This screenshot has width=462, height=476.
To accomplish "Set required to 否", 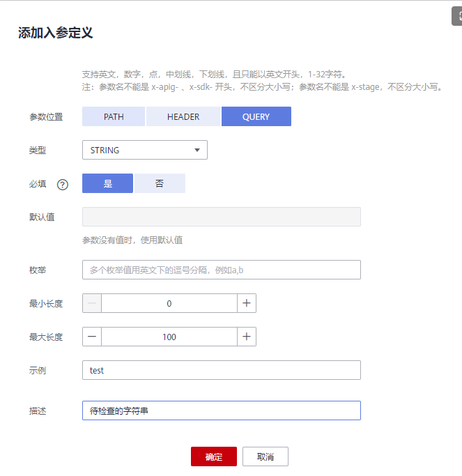I will tap(160, 183).
